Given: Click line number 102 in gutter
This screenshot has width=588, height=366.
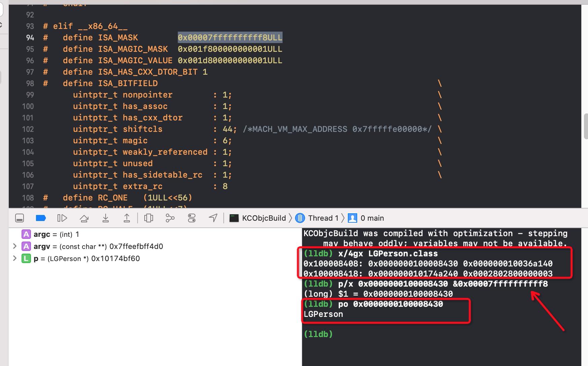Looking at the screenshot, I should tap(28, 129).
